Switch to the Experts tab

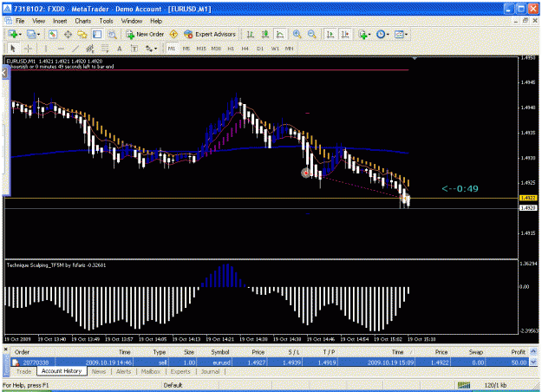click(180, 371)
